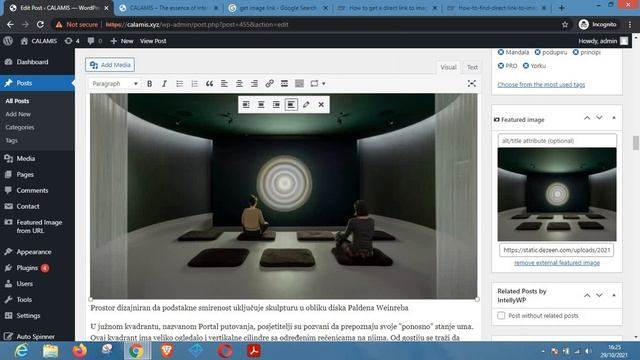Switch to Visual editor tab
640x360 pixels.
[x=448, y=67]
